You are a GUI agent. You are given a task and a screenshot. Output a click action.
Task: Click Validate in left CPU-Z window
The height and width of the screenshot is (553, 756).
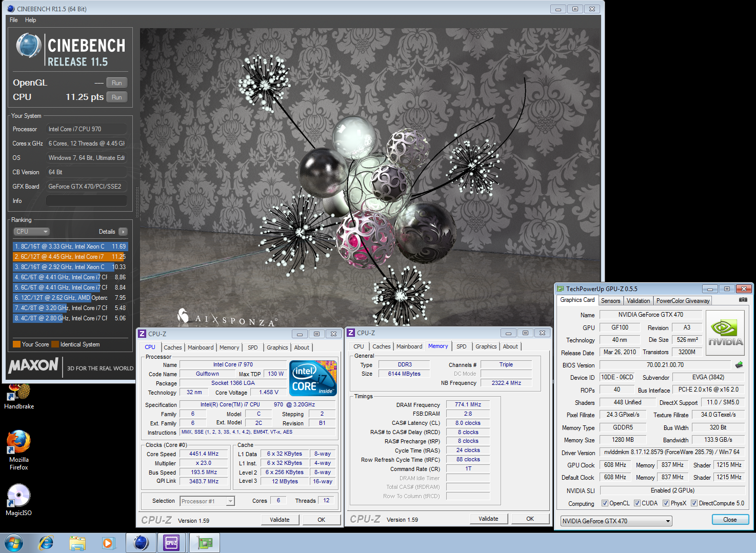(x=280, y=520)
